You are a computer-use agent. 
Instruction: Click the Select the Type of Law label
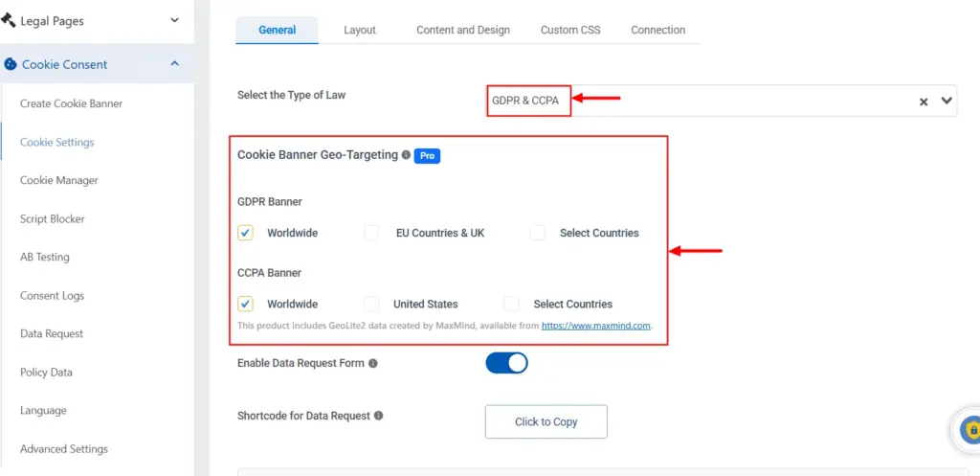click(x=291, y=95)
